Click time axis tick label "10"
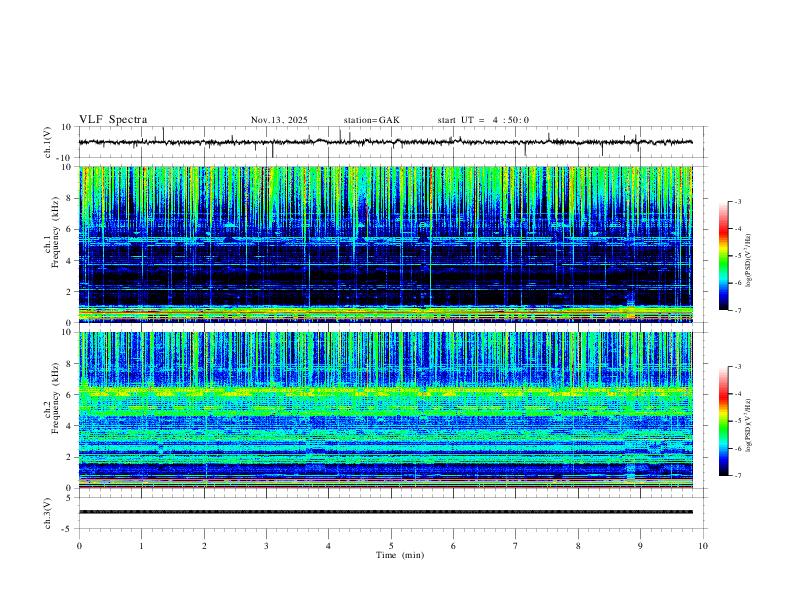The image size is (792, 612). 703,546
